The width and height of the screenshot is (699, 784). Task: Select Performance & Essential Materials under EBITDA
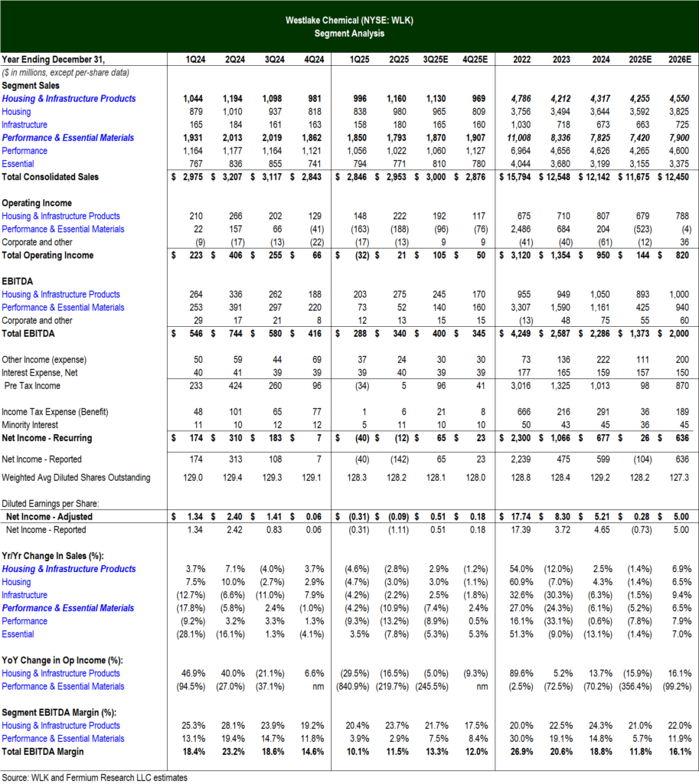pyautogui.click(x=63, y=308)
